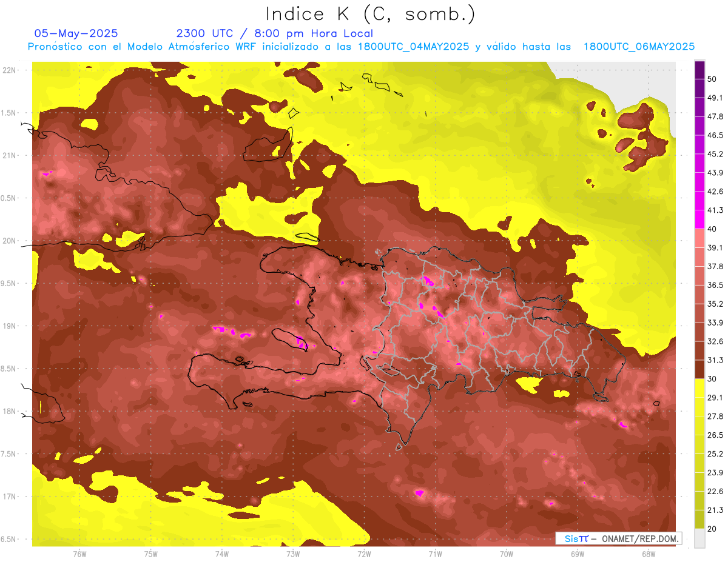This screenshot has height=562, width=728.
Task: Click the "31.3" colorbar label
Action: click(715, 360)
